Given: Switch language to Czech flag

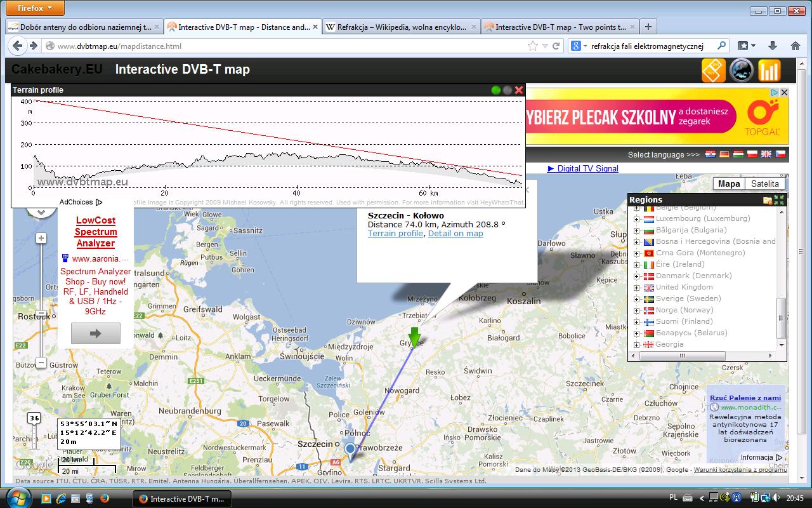Looking at the screenshot, I should click(x=780, y=154).
